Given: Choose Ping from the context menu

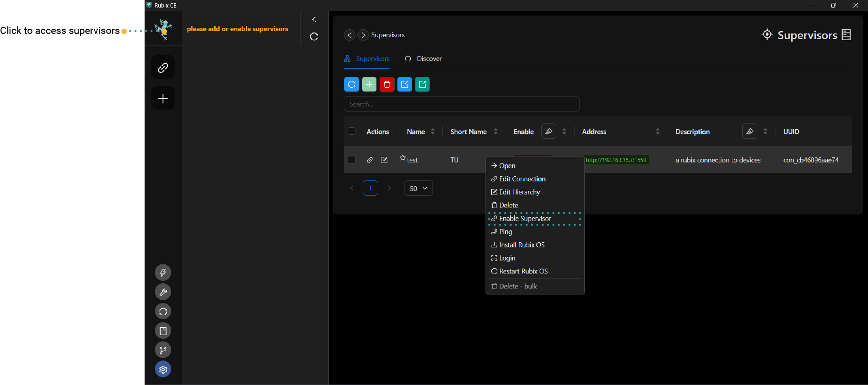Looking at the screenshot, I should pyautogui.click(x=535, y=232).
